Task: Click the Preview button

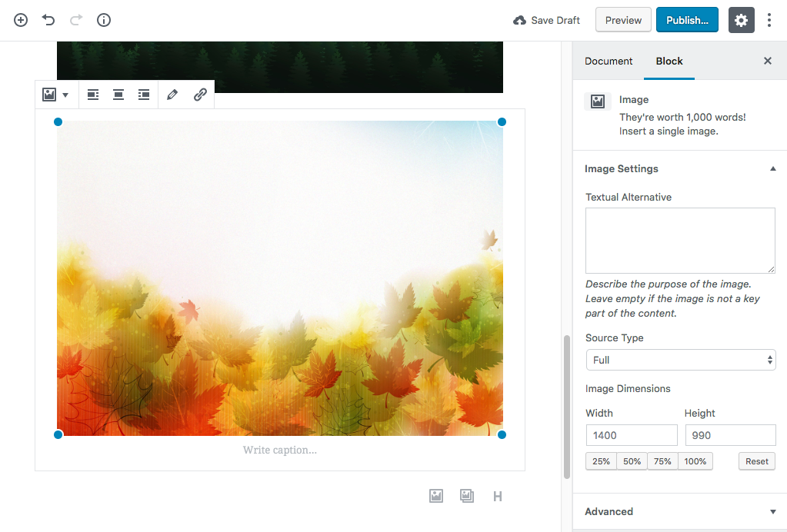Action: click(x=623, y=20)
